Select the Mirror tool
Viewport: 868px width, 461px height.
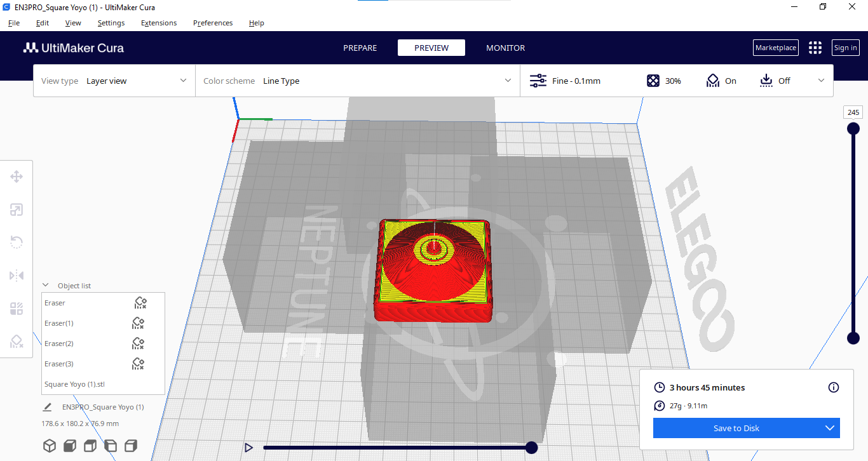point(17,275)
